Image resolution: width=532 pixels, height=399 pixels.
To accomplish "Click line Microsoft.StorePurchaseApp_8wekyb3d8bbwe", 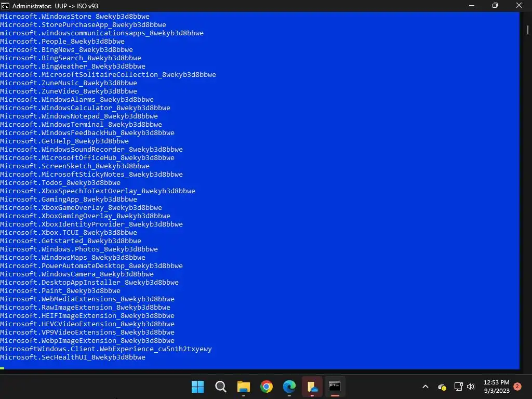I will click(83, 25).
